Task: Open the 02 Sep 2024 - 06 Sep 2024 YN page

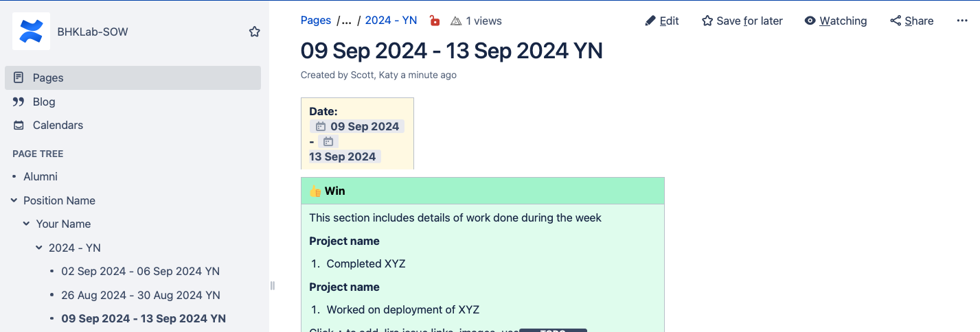Action: (x=140, y=271)
